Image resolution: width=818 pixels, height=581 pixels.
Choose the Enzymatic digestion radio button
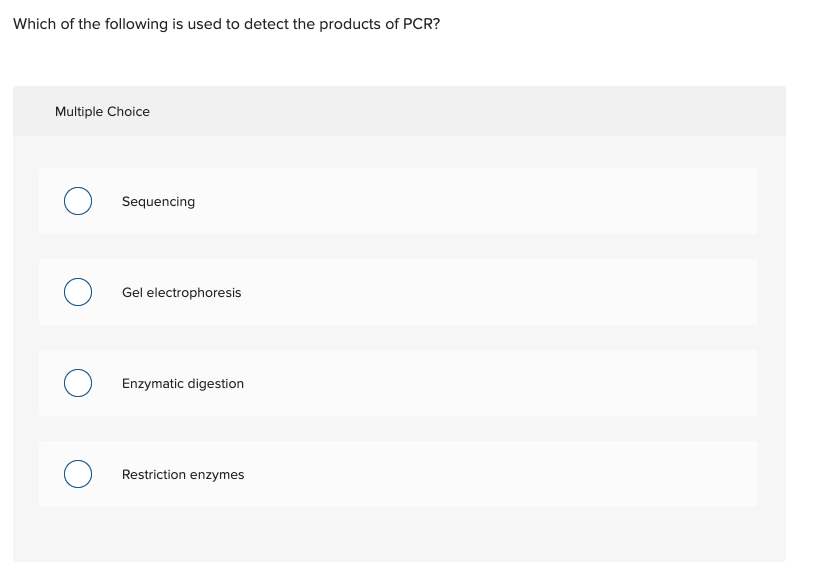[78, 384]
